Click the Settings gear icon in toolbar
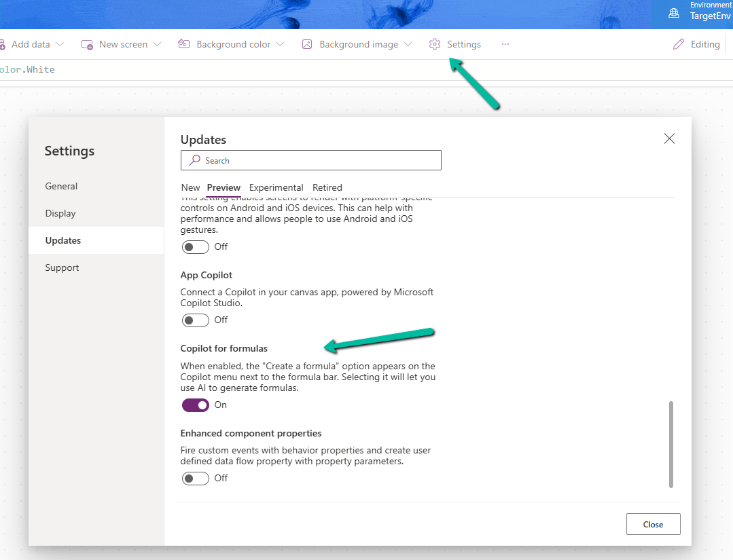The image size is (733, 560). 435,44
